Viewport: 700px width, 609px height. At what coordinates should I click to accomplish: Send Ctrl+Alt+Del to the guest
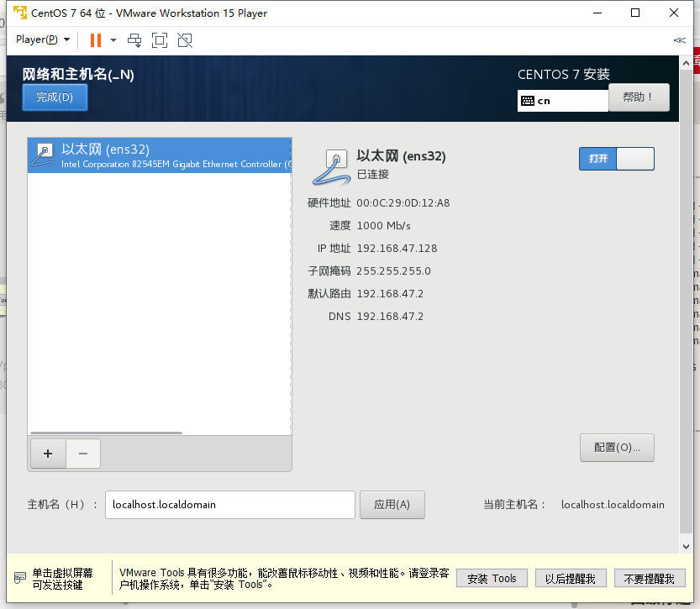[134, 39]
